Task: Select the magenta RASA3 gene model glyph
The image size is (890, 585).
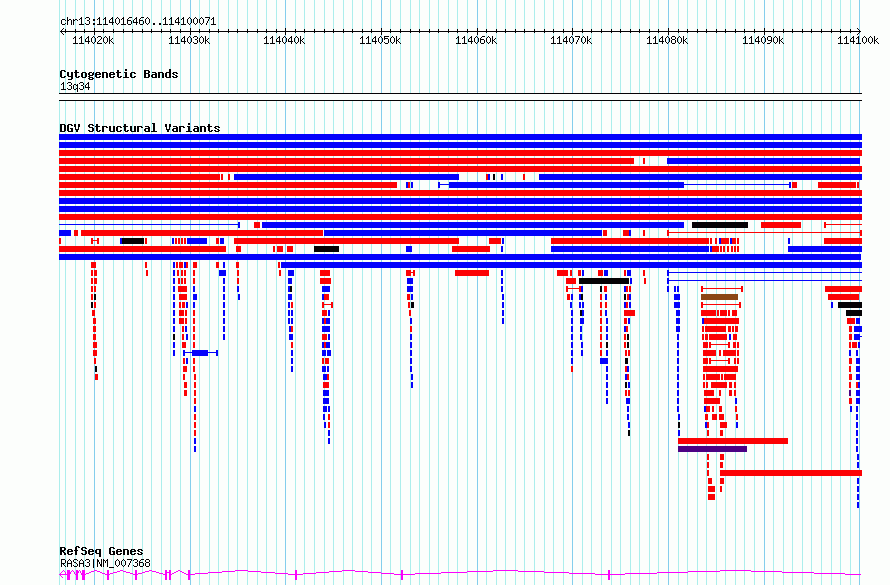Action: (460, 575)
